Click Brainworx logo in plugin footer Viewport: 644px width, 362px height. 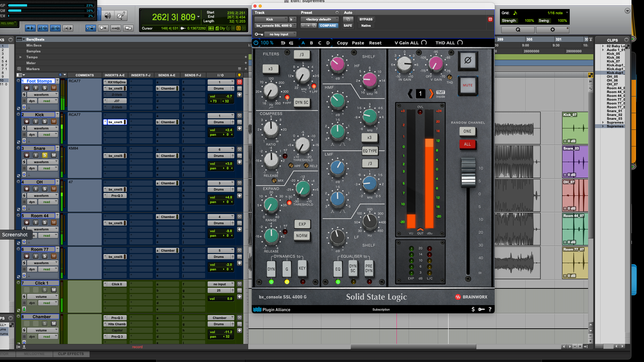(x=471, y=297)
